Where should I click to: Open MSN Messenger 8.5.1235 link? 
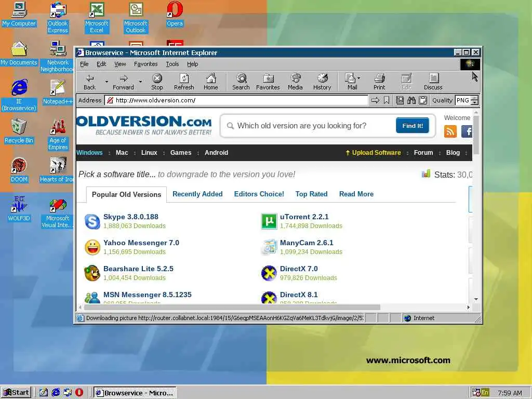147,295
